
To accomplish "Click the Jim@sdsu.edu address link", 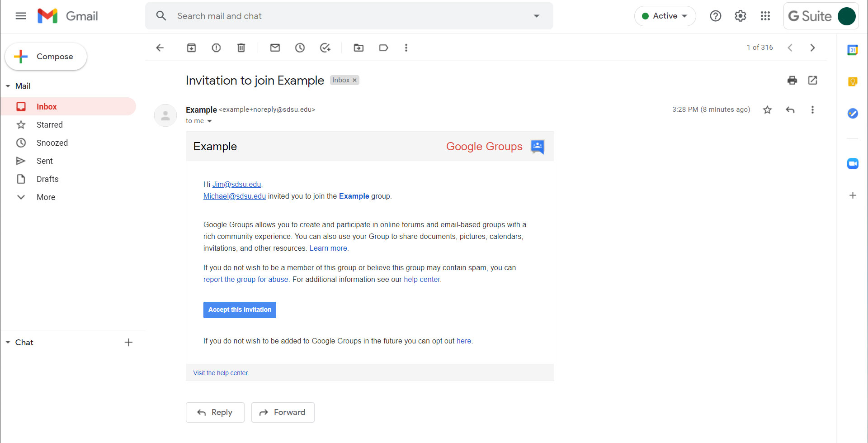I will [236, 185].
